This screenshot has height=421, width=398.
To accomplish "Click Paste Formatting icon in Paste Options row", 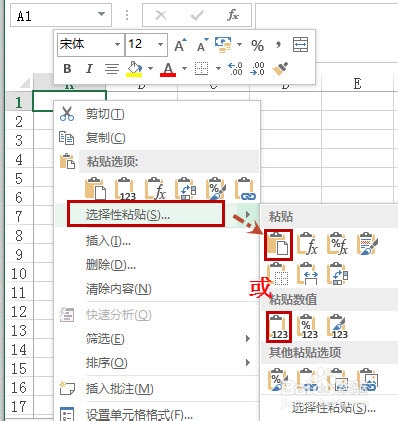I will tap(216, 189).
